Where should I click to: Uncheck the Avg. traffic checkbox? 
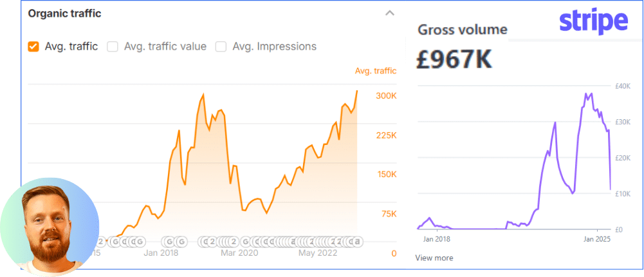pyautogui.click(x=33, y=46)
